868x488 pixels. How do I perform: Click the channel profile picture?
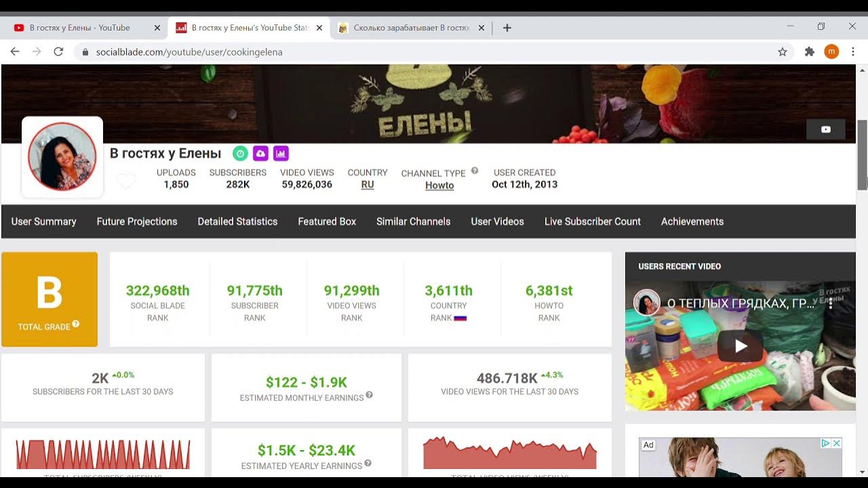[62, 157]
